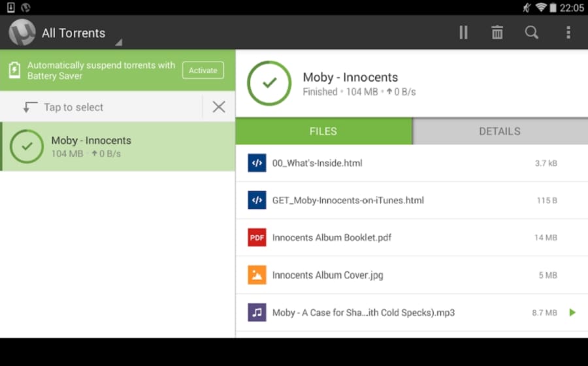Tap the muted/vibrate icon in status bar
This screenshot has width=588, height=366.
click(x=527, y=7)
